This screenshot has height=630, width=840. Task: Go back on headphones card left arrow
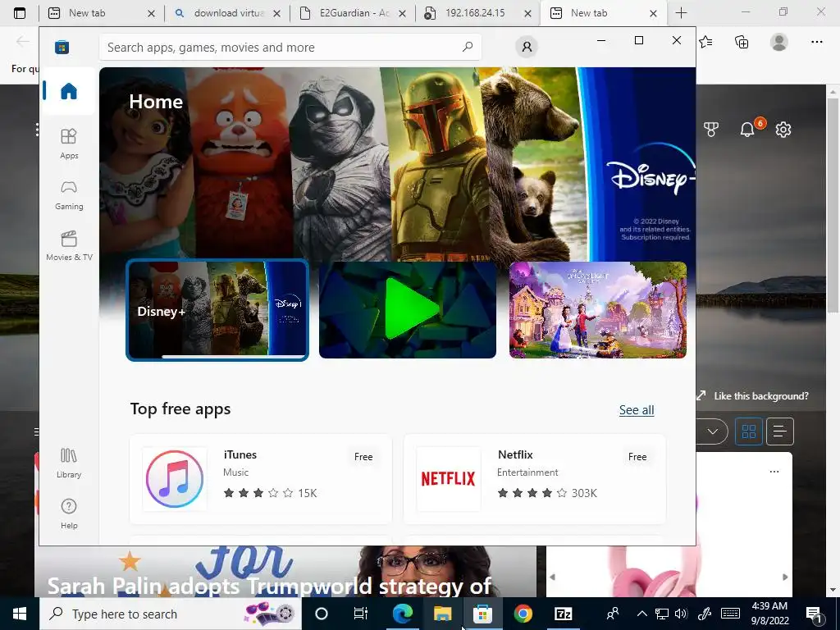click(x=552, y=577)
